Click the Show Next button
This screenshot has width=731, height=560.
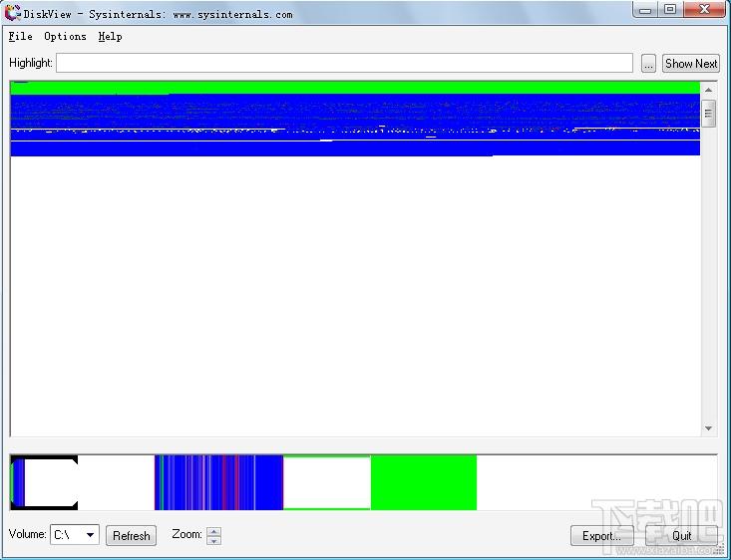[x=691, y=64]
